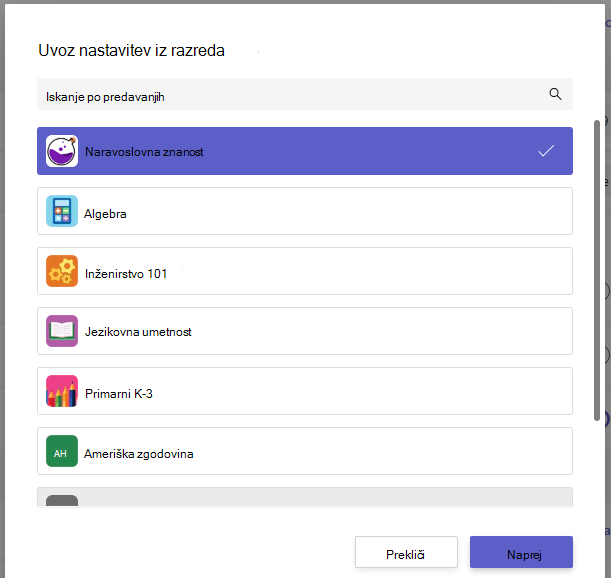Click the colored pencils Primarni K-3 icon
This screenshot has width=611, height=578.
tap(62, 391)
